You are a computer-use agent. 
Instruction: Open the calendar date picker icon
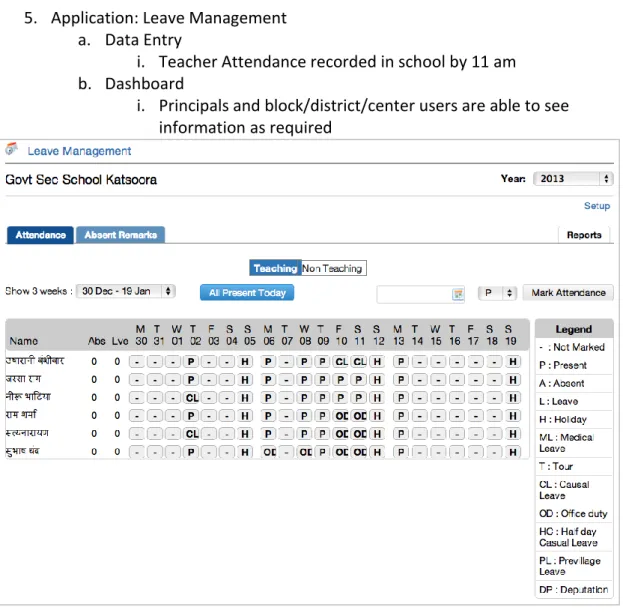458,294
